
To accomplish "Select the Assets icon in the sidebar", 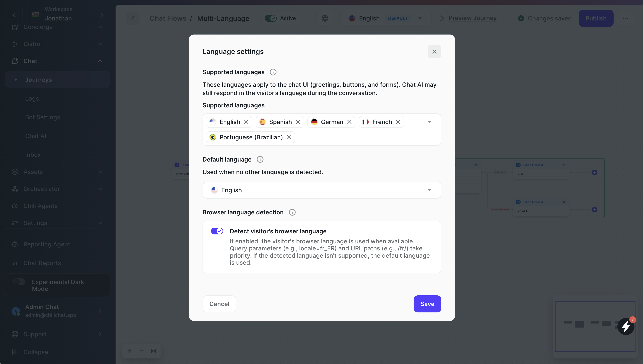I will [x=15, y=172].
